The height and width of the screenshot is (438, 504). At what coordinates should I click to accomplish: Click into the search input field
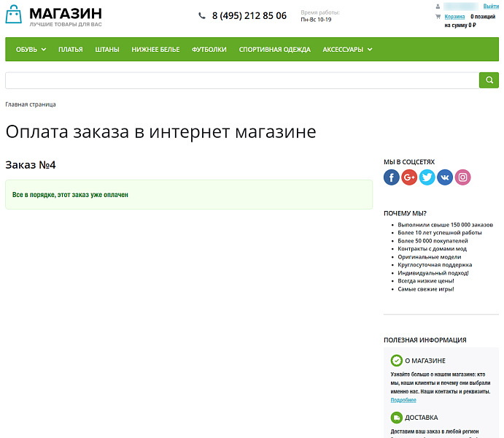click(x=241, y=80)
